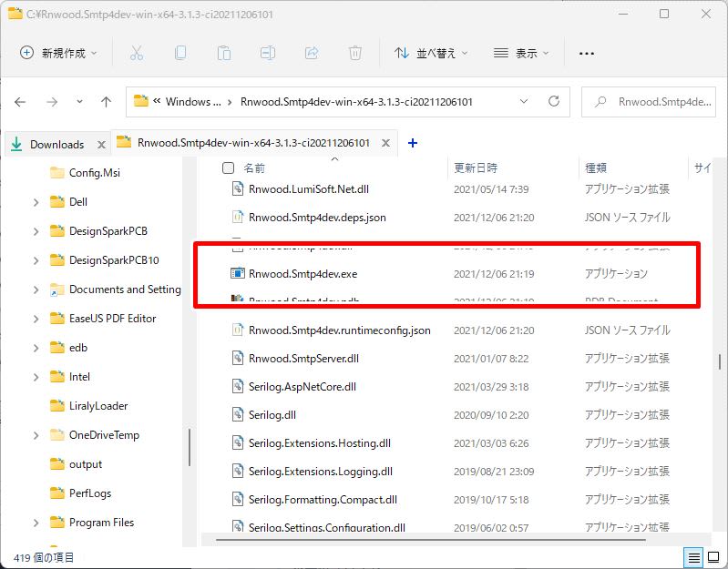
Task: Go back with the left arrow
Action: (x=20, y=102)
